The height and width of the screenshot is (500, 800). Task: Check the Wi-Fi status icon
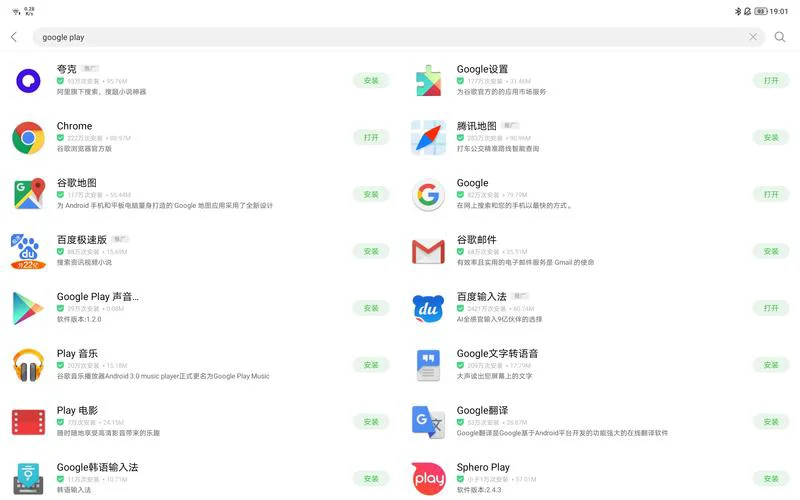point(16,11)
